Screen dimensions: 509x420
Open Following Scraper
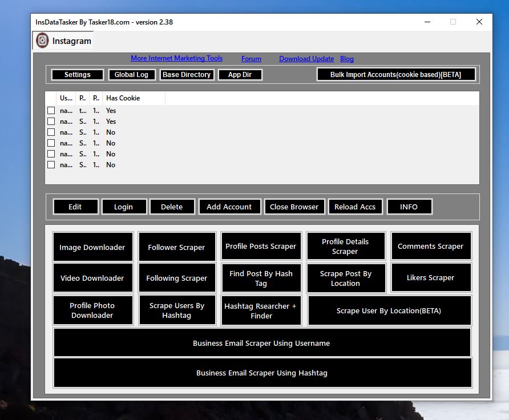coord(177,278)
